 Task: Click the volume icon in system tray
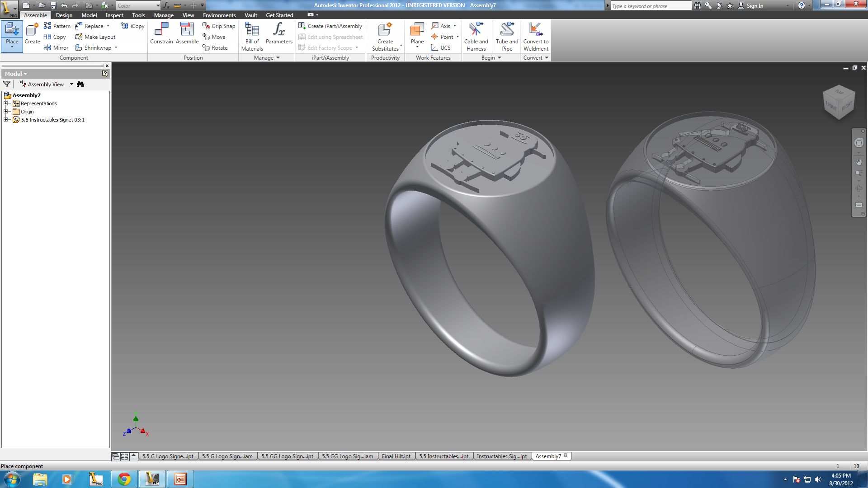[818, 479]
